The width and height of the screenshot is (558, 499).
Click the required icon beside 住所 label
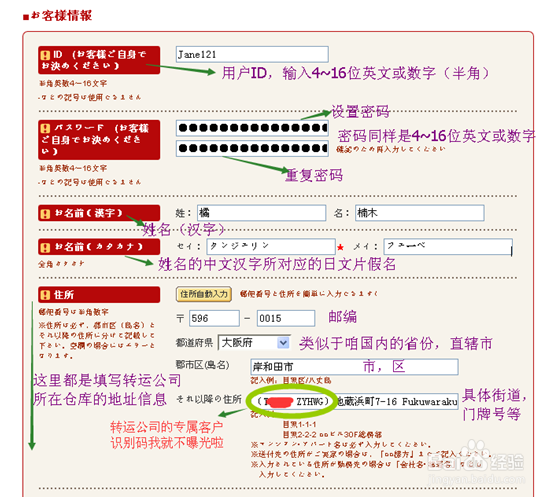tap(45, 295)
